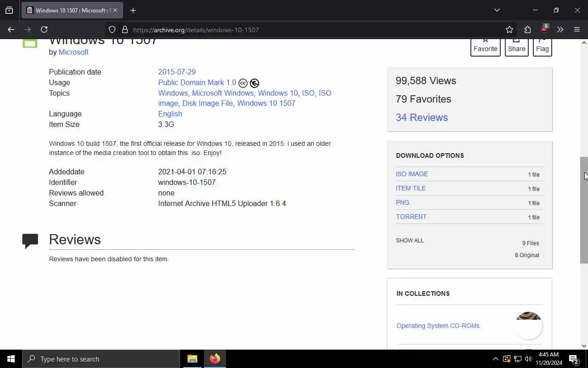Open the 34 Reviews link

pos(422,117)
